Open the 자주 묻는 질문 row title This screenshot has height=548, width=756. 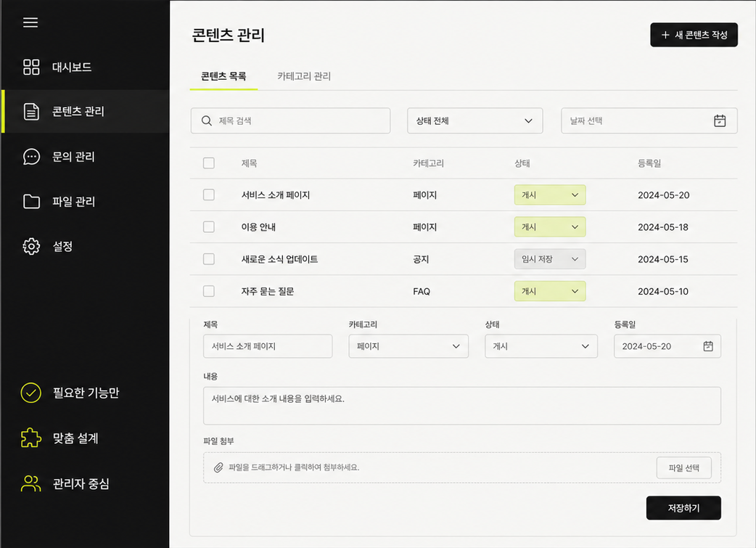tap(268, 291)
